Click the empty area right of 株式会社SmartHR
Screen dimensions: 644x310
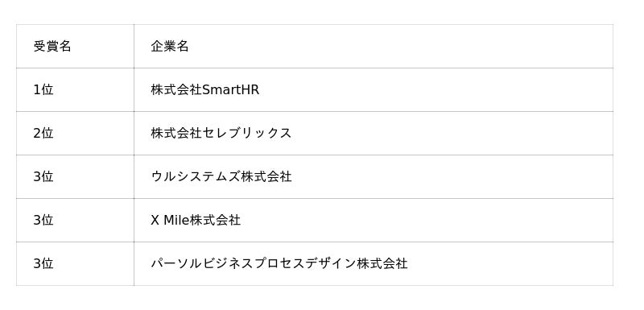pos(436,90)
